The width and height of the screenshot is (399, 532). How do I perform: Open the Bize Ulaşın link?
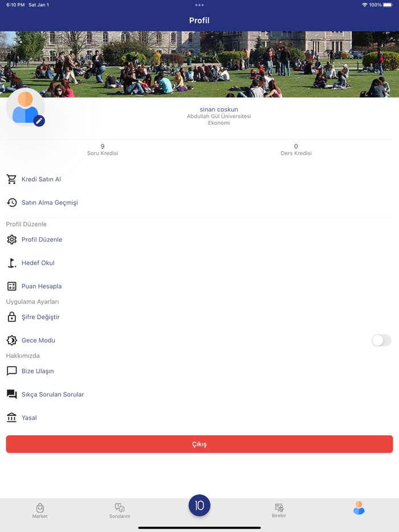(x=38, y=371)
